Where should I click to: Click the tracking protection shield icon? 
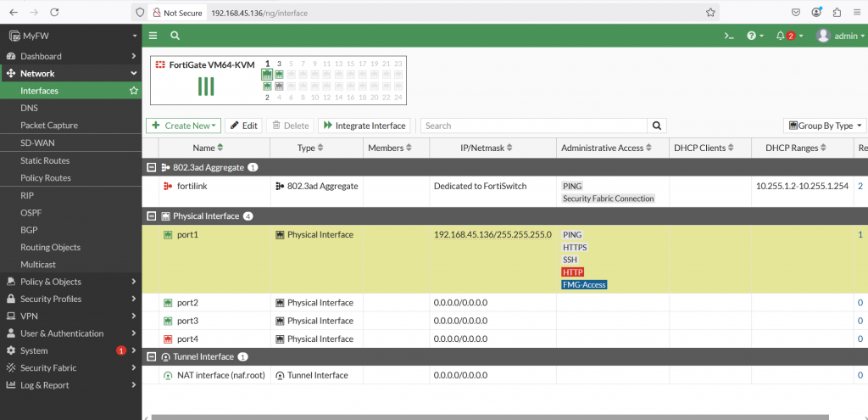pos(140,12)
